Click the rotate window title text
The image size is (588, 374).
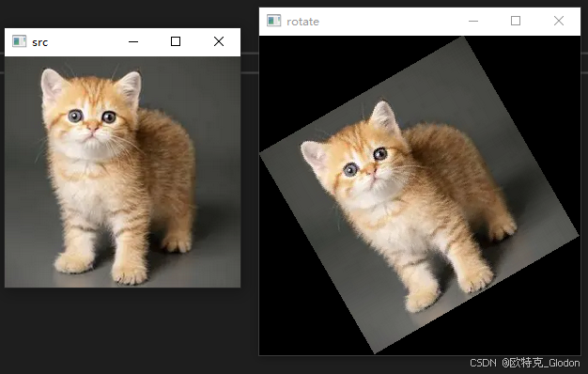click(x=302, y=22)
